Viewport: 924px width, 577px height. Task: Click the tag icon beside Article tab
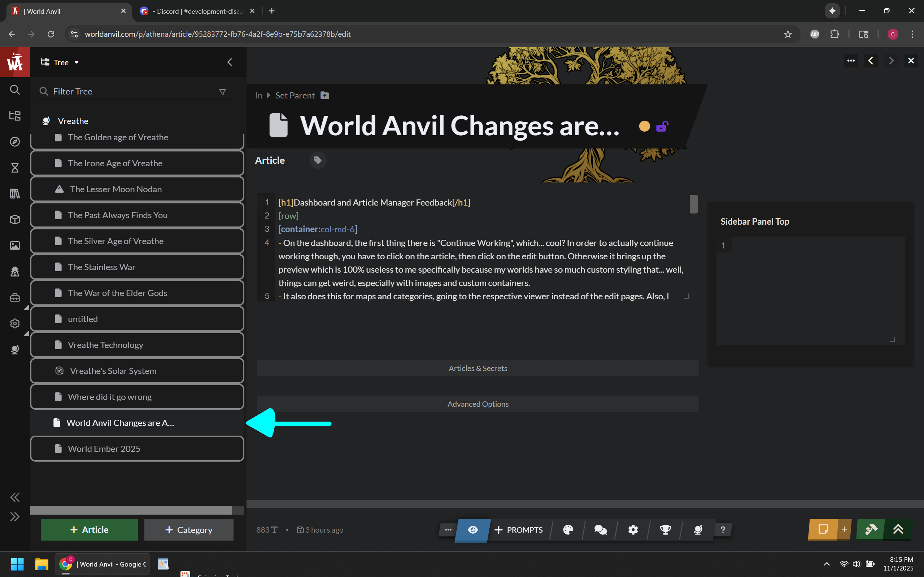[317, 160]
